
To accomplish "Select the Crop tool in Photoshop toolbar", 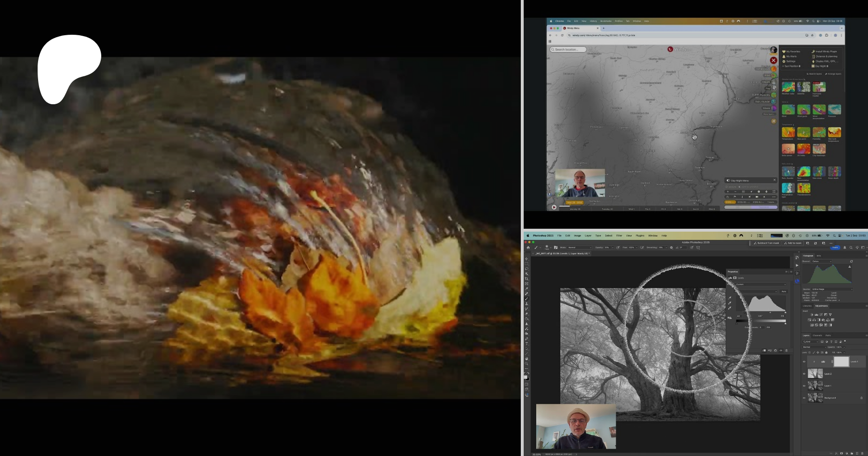I will tap(527, 278).
